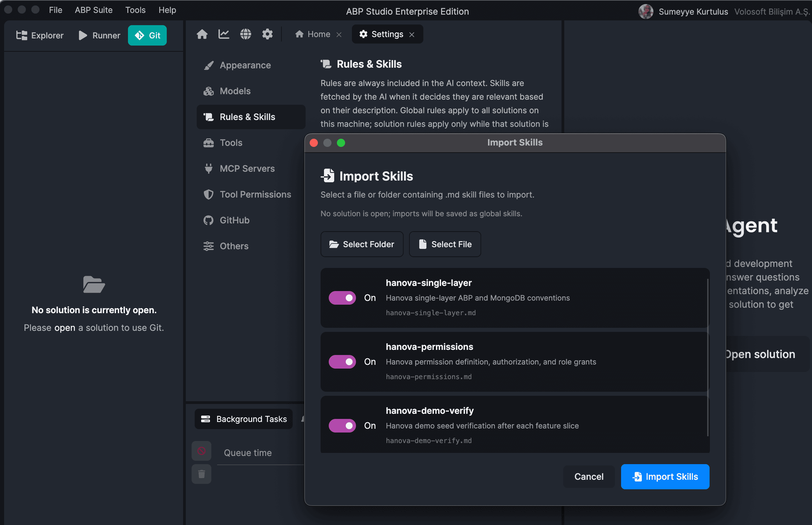The width and height of the screenshot is (812, 525).
Task: Click the Tools toolbox icon
Action: point(209,143)
